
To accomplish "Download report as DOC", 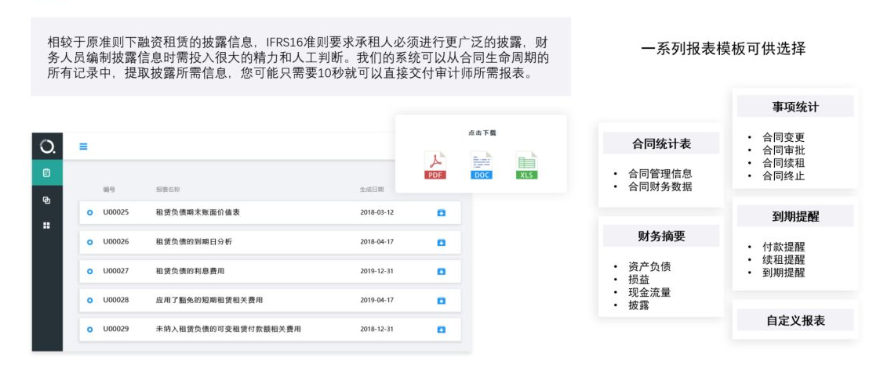I will point(482,165).
